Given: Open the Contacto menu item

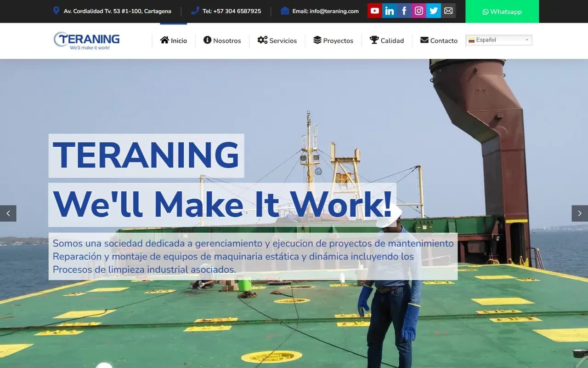Looking at the screenshot, I should tap(439, 40).
